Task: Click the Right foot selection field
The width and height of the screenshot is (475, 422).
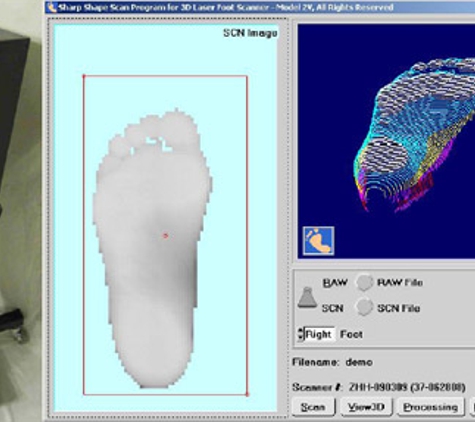Action: click(x=319, y=334)
